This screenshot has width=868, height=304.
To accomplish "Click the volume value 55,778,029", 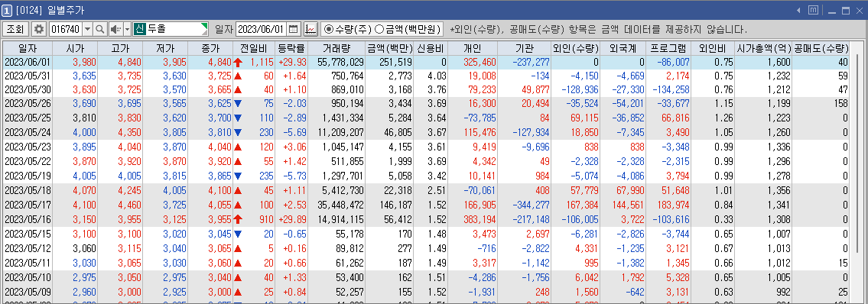I will click(x=341, y=63).
